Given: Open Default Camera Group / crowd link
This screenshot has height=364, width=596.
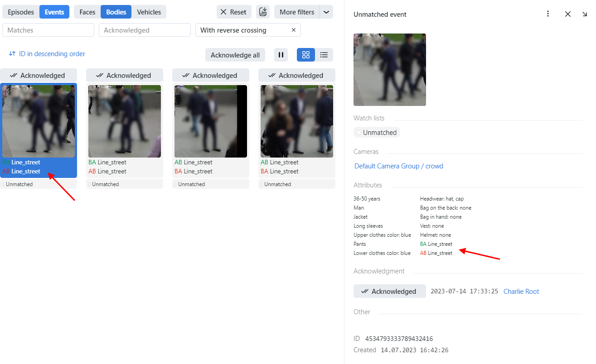Looking at the screenshot, I should pyautogui.click(x=399, y=166).
